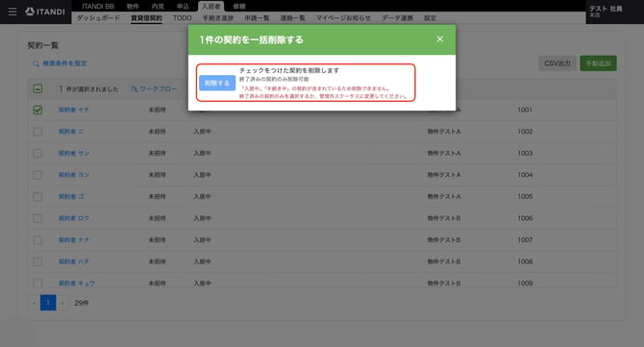Click room number 1001 cell
644x347 pixels.
point(525,110)
